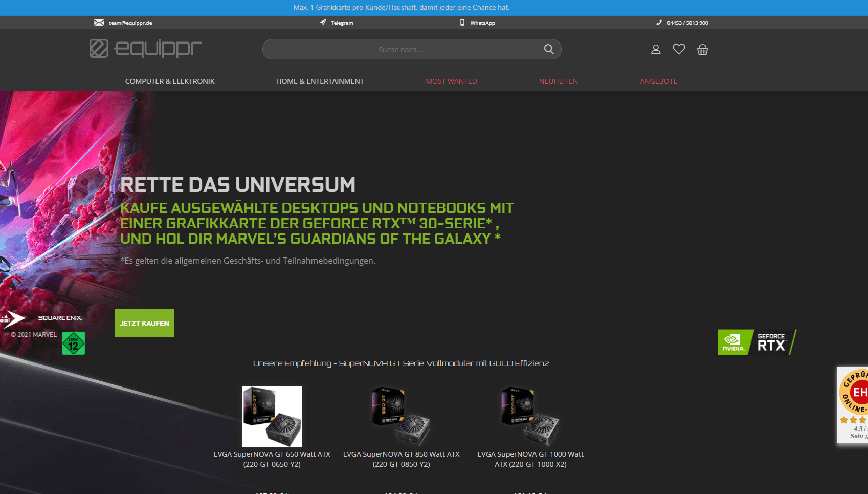Click the phone number 04453 / 5013 900
The width and height of the screenshot is (868, 494).
pos(687,23)
